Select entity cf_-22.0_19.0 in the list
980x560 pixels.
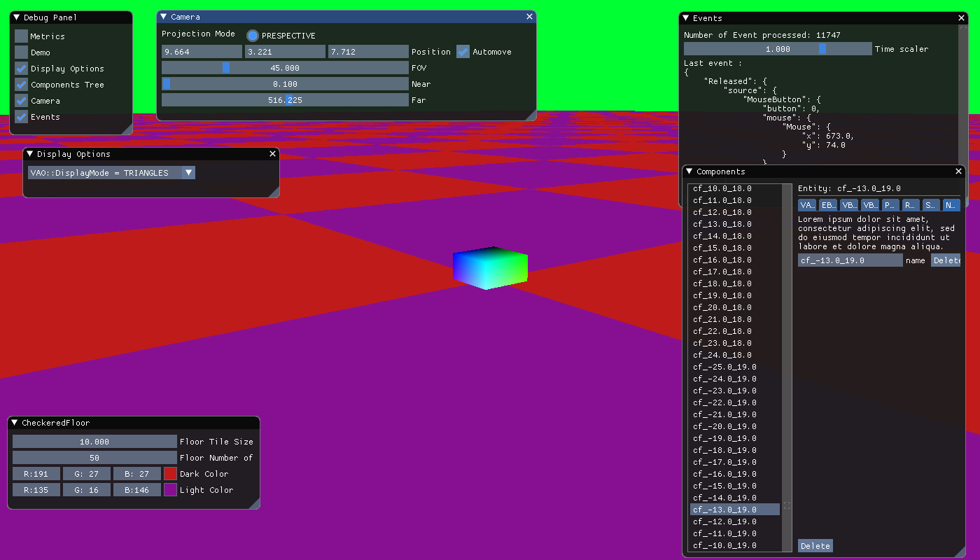(x=735, y=402)
